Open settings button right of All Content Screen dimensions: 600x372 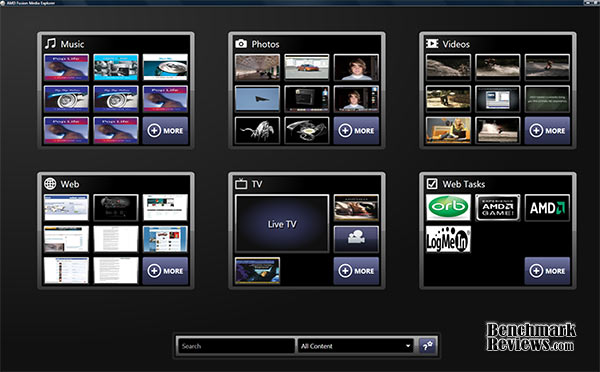[427, 346]
